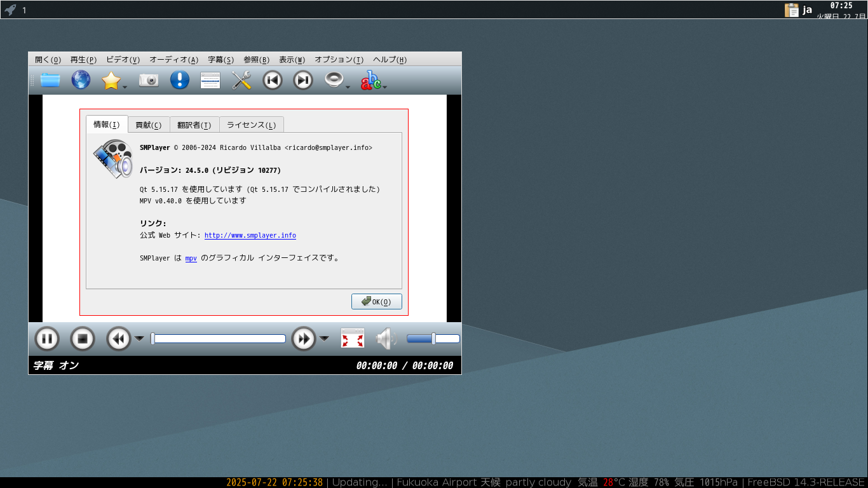Screen dimensions: 868x488
Task: Open the 参照(B) menu
Action: tap(257, 60)
